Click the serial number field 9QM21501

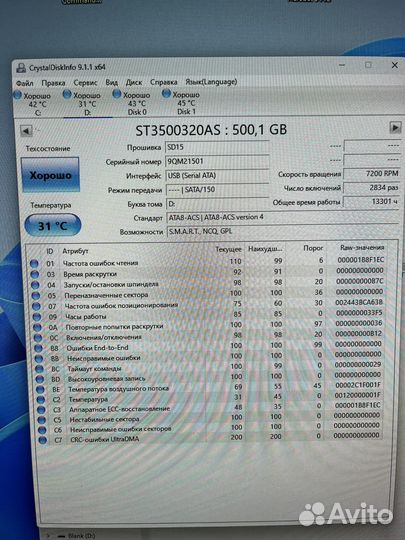point(217,161)
